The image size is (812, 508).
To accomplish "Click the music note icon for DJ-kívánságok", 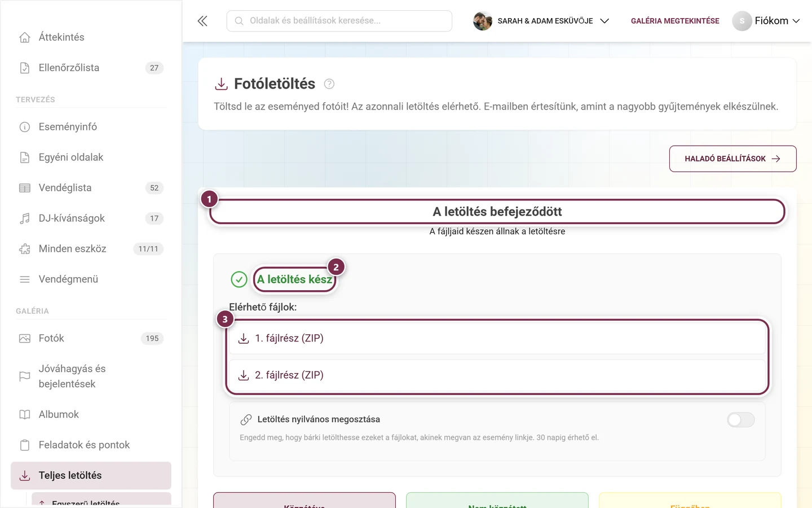I will [x=25, y=218].
